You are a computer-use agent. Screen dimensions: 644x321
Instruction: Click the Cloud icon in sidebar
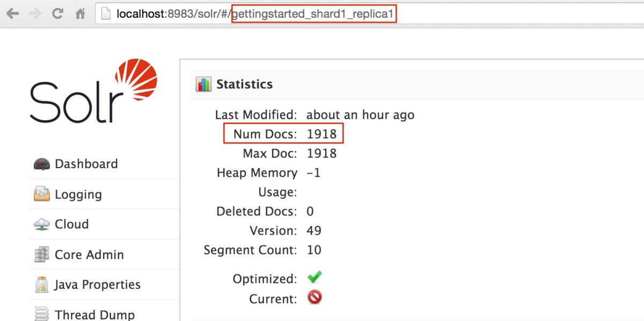tap(41, 224)
